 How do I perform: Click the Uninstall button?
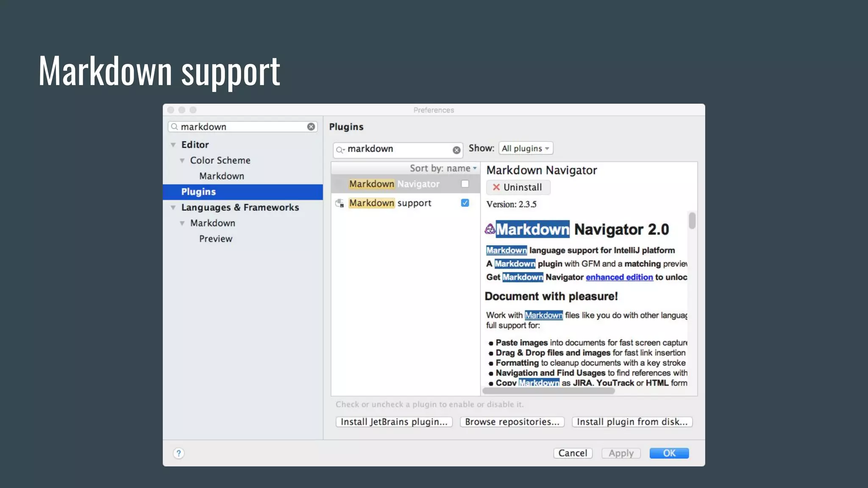518,187
